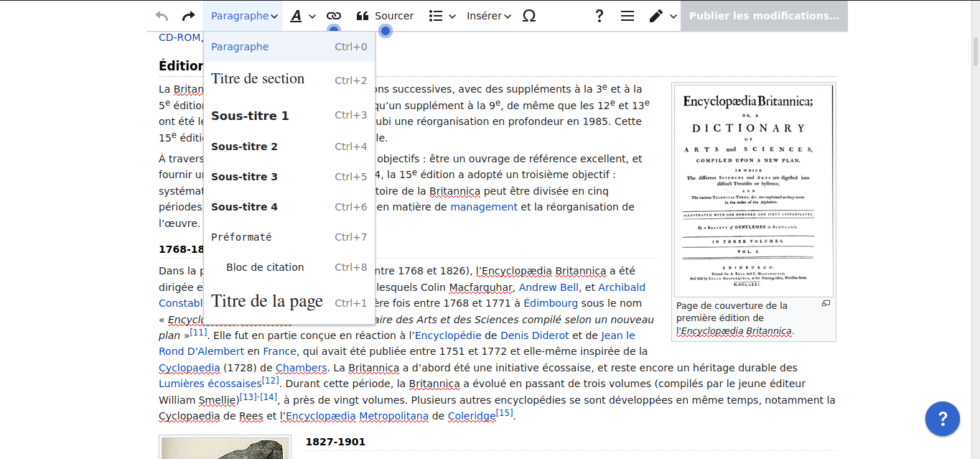The width and height of the screenshot is (980, 459).
Task: Choose Sous-titre 4 format
Action: point(289,207)
